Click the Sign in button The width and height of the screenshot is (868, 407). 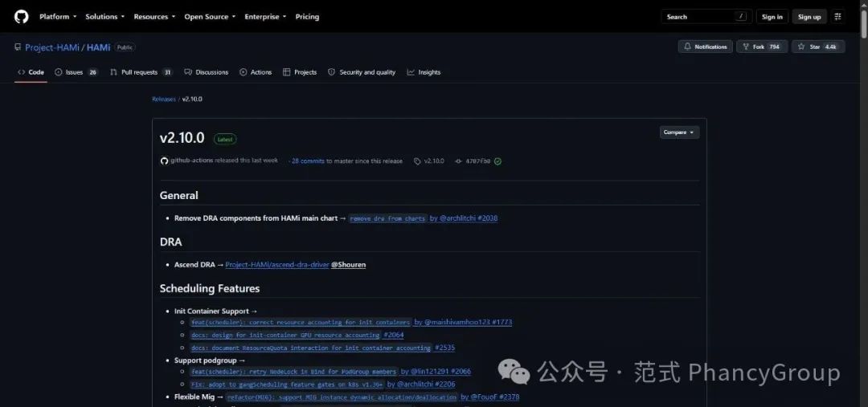(772, 17)
